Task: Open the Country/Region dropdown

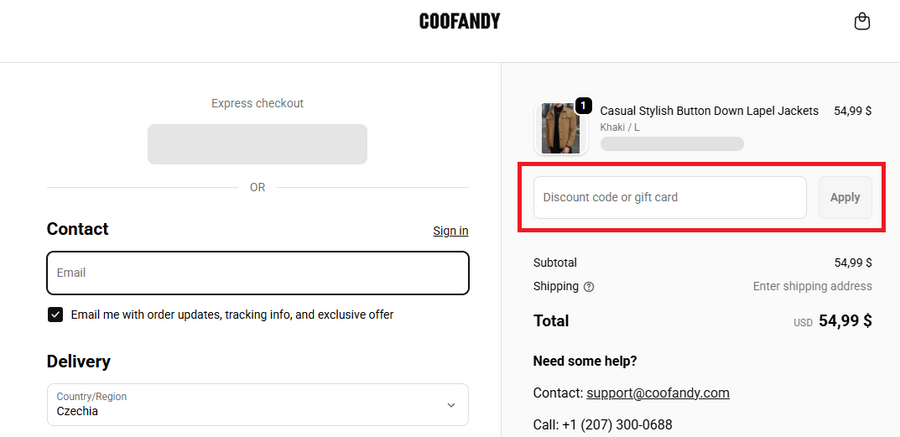Action: 257,404
